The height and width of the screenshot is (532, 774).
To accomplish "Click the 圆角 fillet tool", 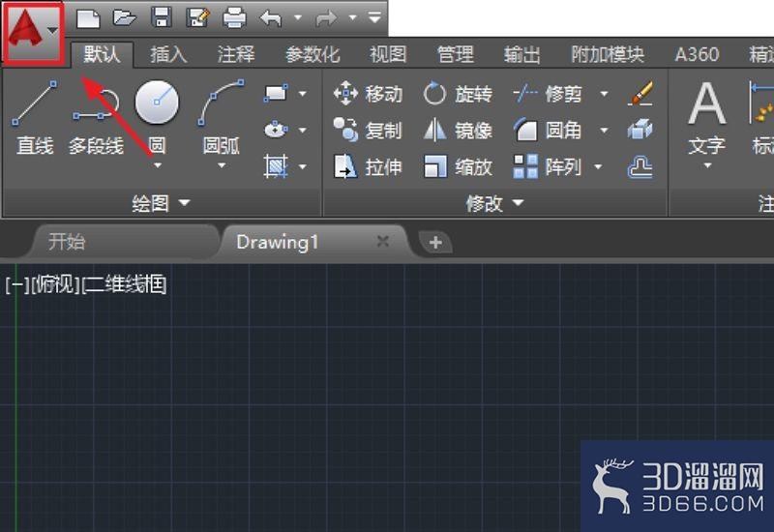I will point(548,131).
